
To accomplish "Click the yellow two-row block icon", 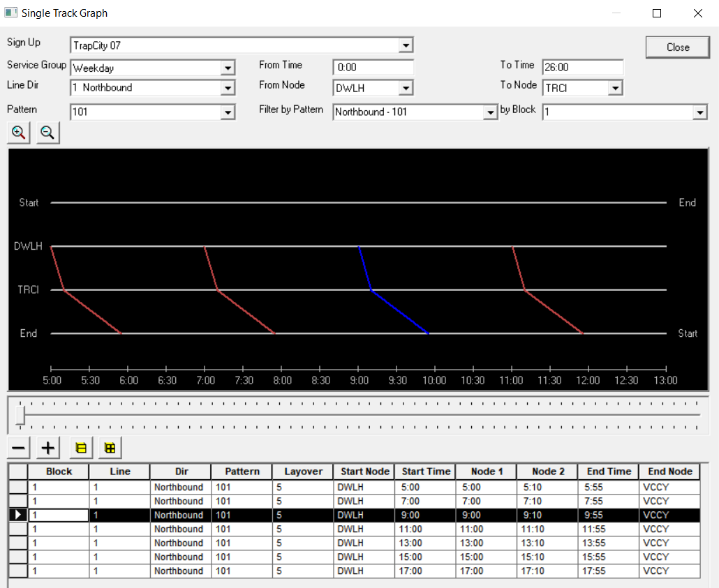I will pos(80,448).
